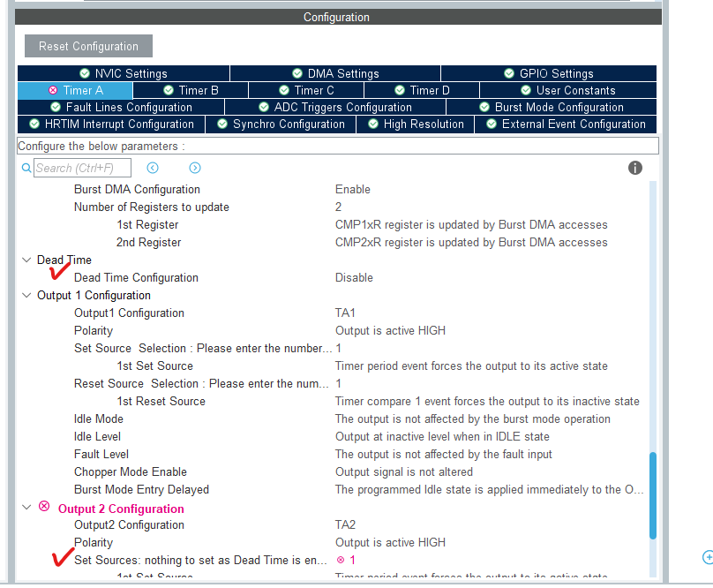Image resolution: width=713 pixels, height=588 pixels.
Task: Select the Burst DMA Configuration label
Action: point(137,189)
